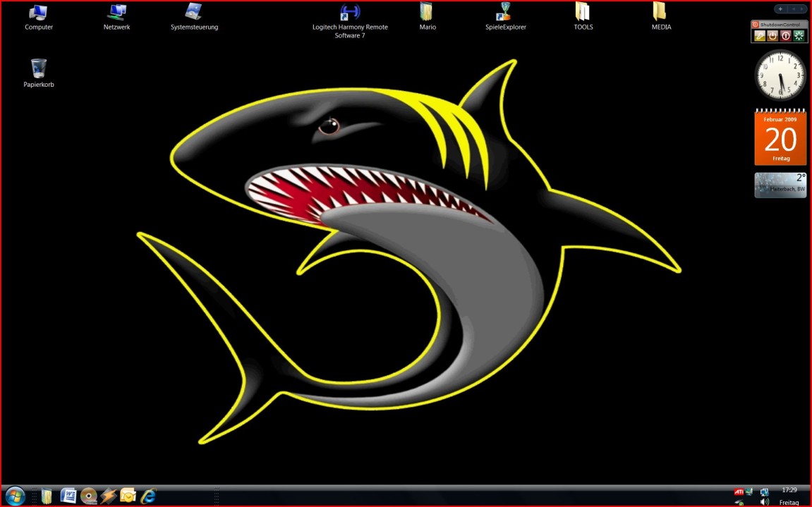Screen dimensions: 812x507
Task: Click the red shutdown button in ShutdownControl
Action: (786, 36)
